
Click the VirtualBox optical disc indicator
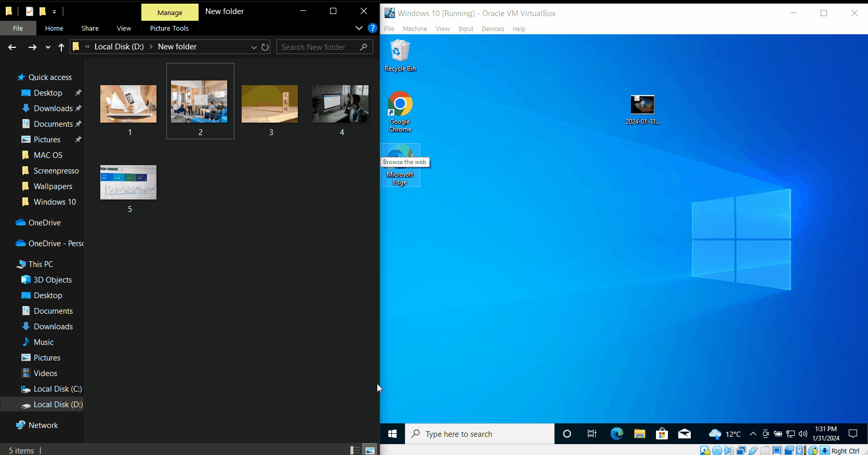pos(717,450)
